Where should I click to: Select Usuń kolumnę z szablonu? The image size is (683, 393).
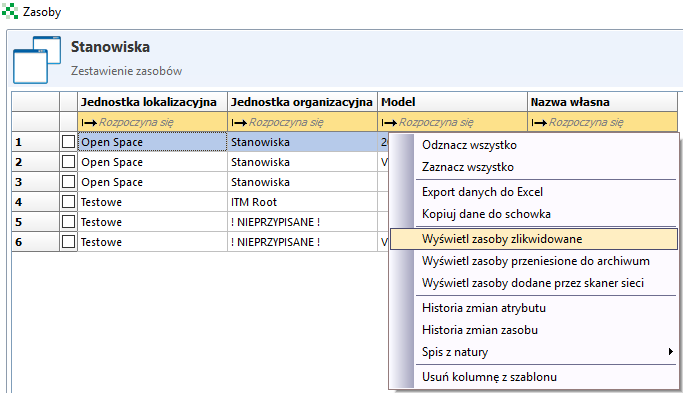(x=534, y=377)
